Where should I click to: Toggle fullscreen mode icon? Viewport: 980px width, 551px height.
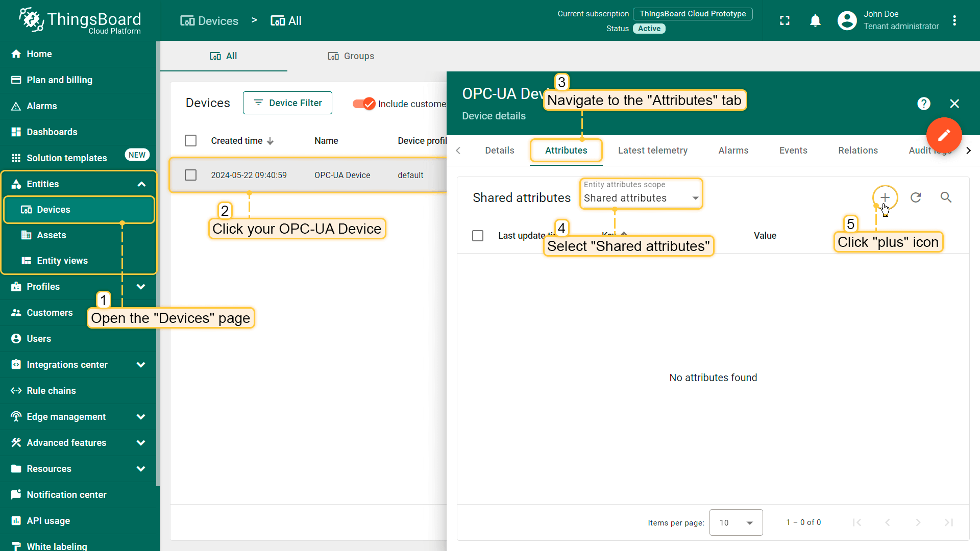click(785, 21)
